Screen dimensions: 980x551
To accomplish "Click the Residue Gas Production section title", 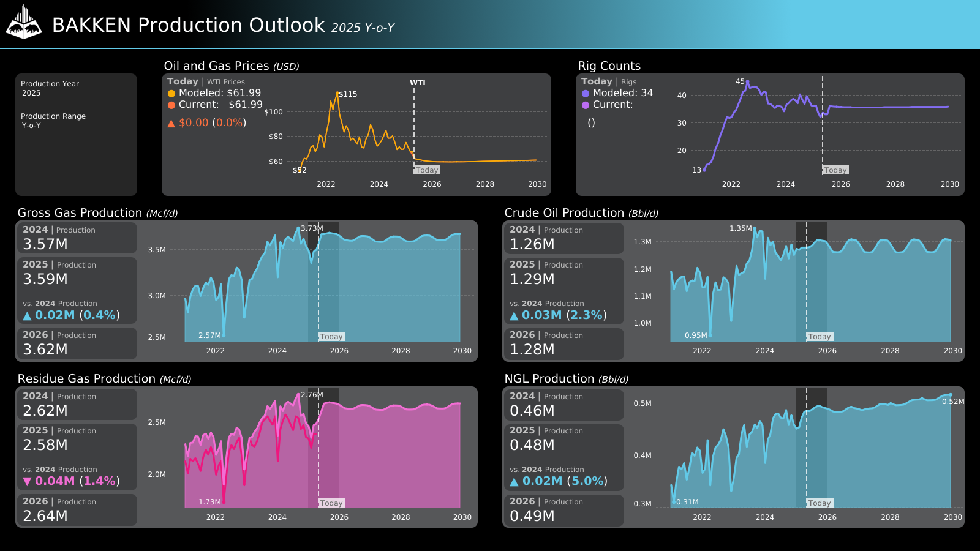I will coord(104,379).
